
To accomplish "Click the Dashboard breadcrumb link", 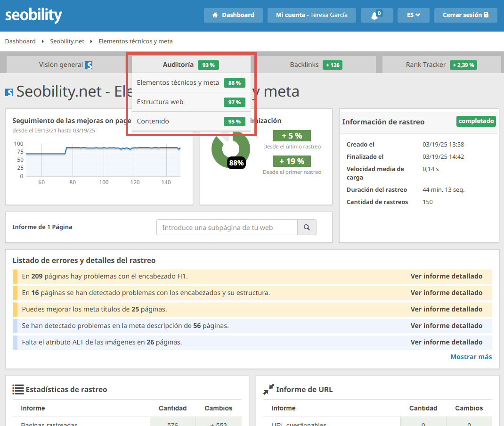I will click(20, 41).
